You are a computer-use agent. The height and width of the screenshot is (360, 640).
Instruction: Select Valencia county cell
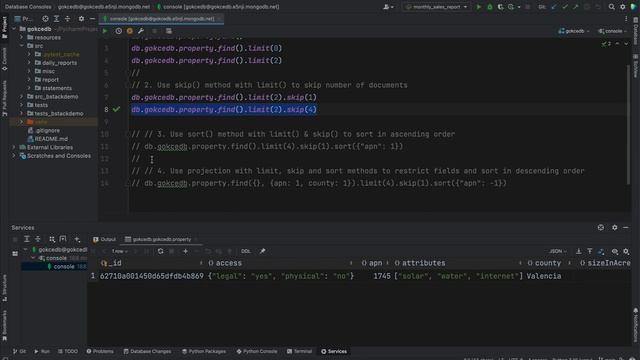click(x=544, y=276)
